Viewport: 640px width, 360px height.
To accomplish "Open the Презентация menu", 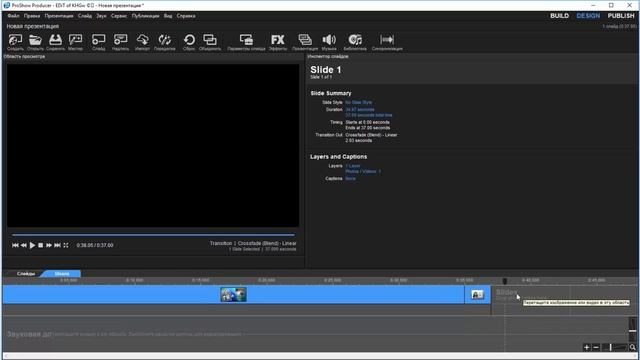I will (x=59, y=16).
